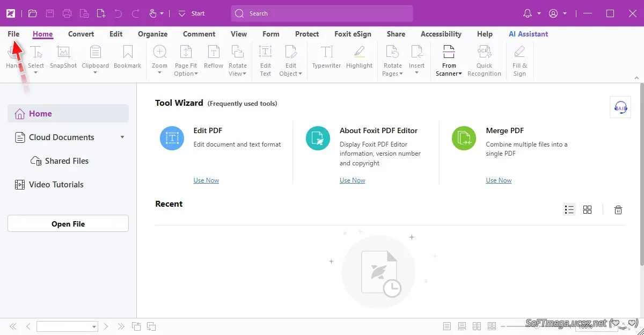Screen dimensions: 644x335
Task: Expand the Rotate View dropdown
Action: click(x=237, y=74)
